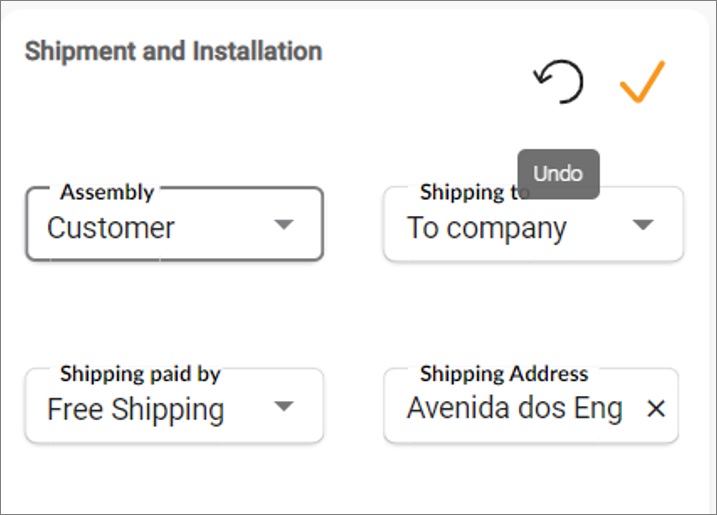
Task: Click the Assembly field label
Action: pos(107,192)
